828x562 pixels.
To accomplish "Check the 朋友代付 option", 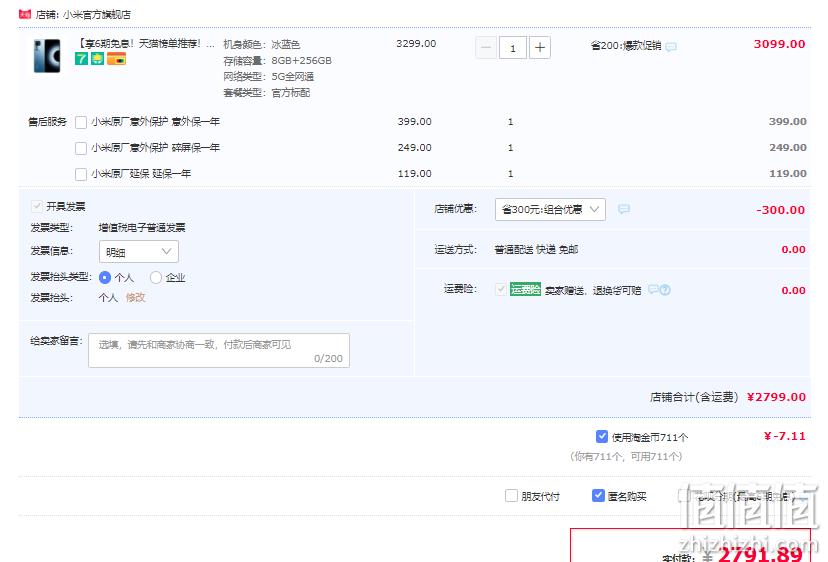I will (511, 495).
